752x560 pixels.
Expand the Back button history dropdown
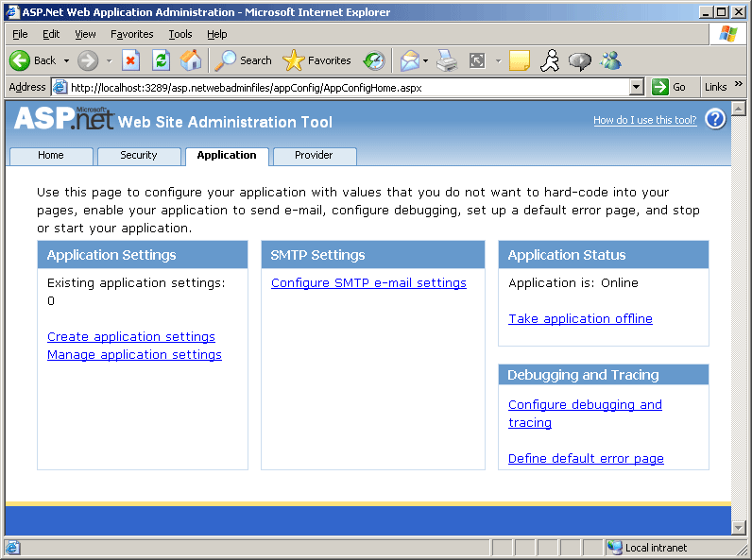[66, 60]
